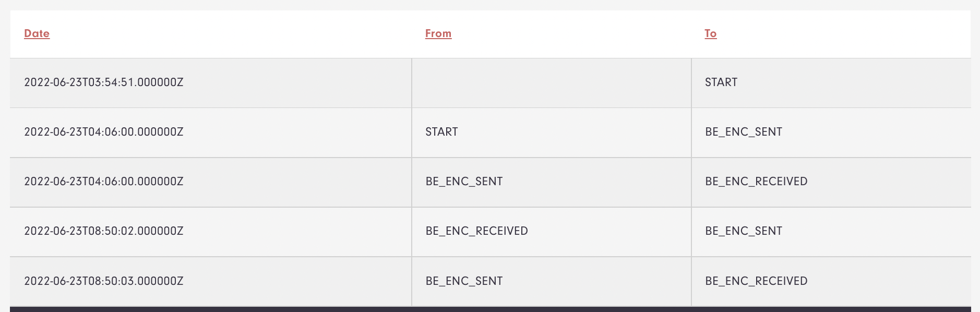The width and height of the screenshot is (980, 312).
Task: Sort table by the Date column header
Action: pos(37,33)
